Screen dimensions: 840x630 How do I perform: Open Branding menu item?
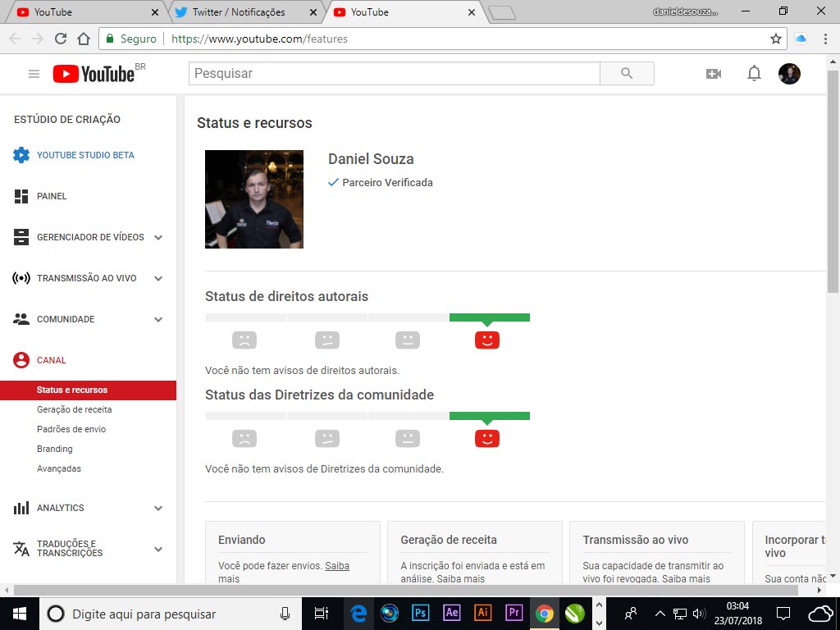tap(55, 449)
